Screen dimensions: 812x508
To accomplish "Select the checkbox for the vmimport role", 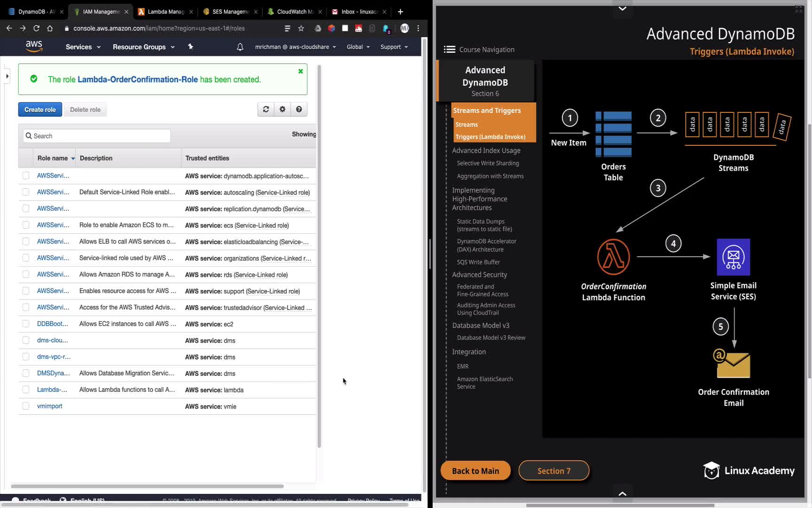I will pyautogui.click(x=26, y=406).
